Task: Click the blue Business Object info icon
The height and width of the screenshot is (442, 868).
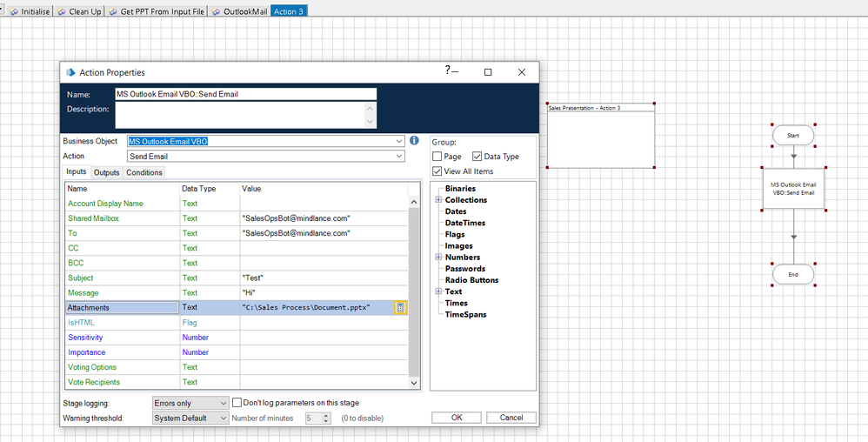Action: pos(414,141)
